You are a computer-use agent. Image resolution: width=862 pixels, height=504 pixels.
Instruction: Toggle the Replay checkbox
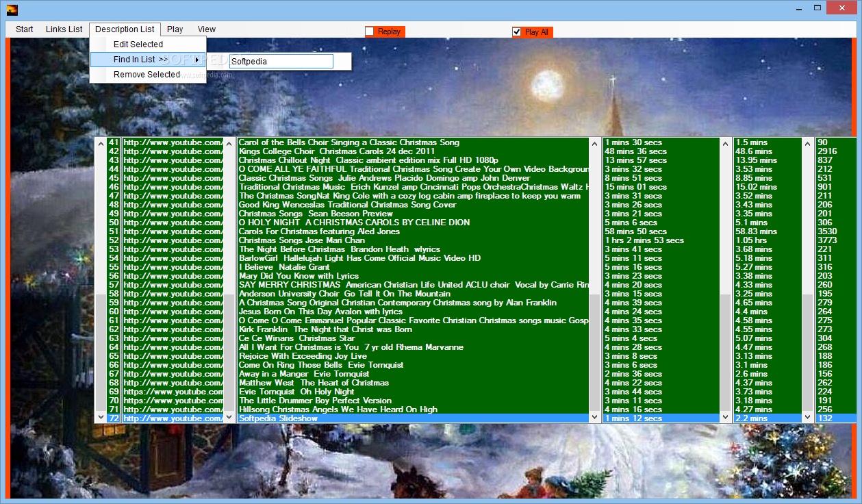pyautogui.click(x=370, y=32)
